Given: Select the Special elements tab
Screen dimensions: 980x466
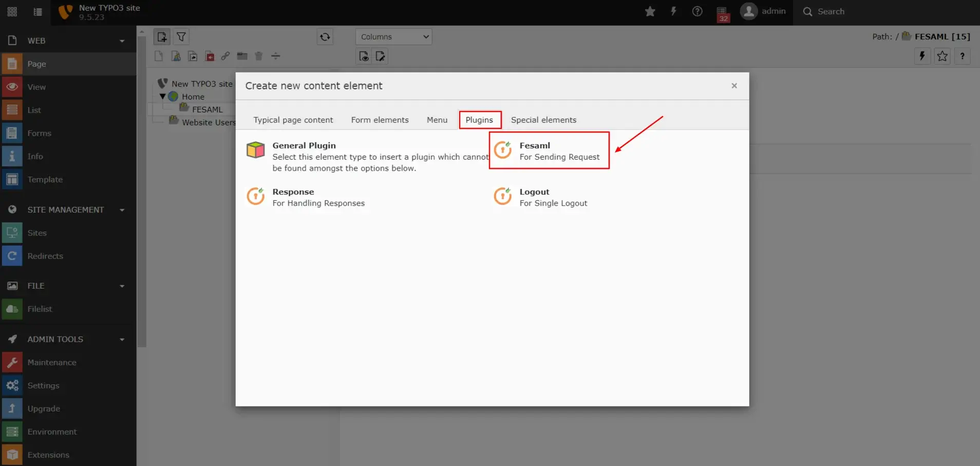Looking at the screenshot, I should (543, 120).
